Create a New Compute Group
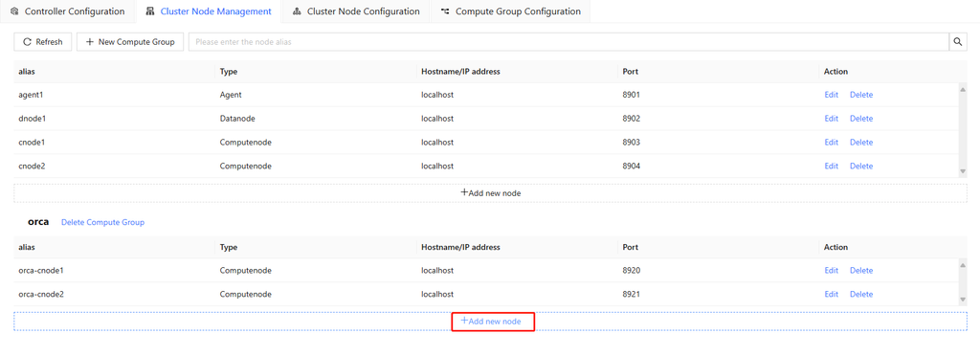This screenshot has width=980, height=356. pos(130,42)
